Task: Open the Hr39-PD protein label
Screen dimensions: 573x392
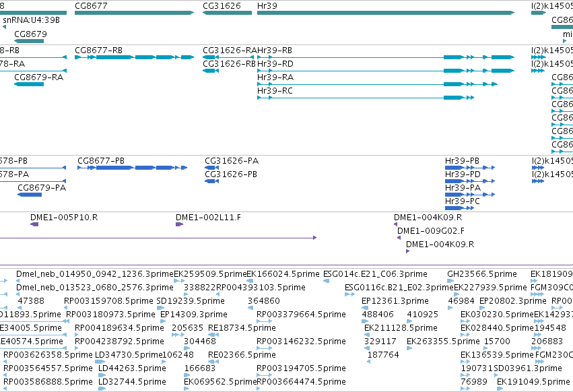Action: pyautogui.click(x=463, y=174)
